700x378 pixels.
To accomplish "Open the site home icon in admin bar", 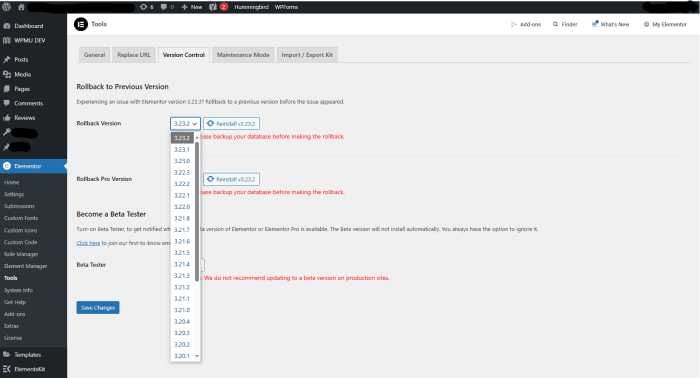I will pos(21,7).
